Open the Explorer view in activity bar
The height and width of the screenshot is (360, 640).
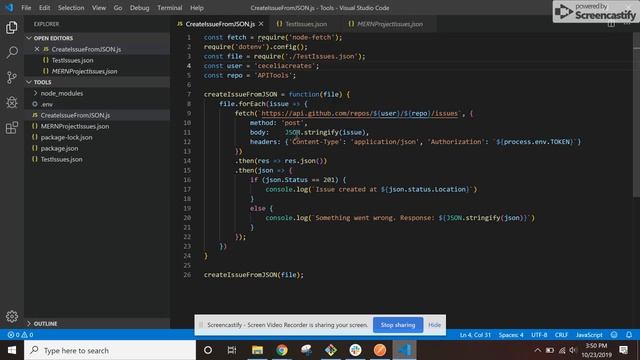[12, 27]
